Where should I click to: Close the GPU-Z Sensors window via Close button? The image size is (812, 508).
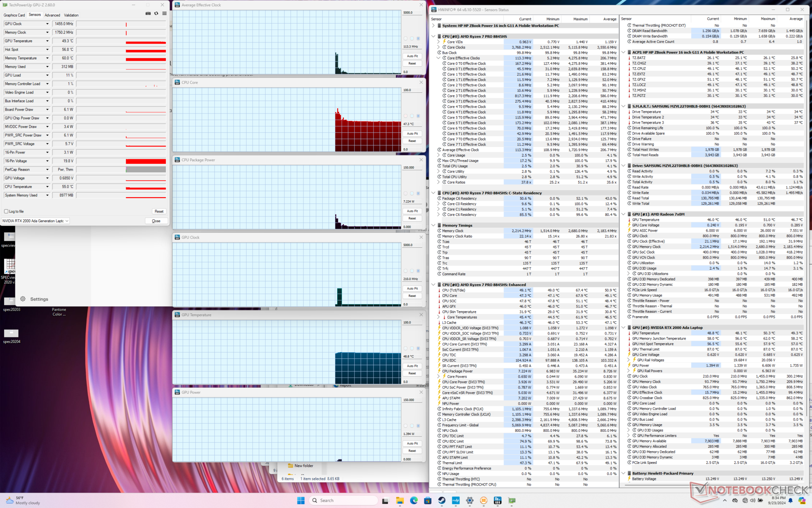[156, 221]
